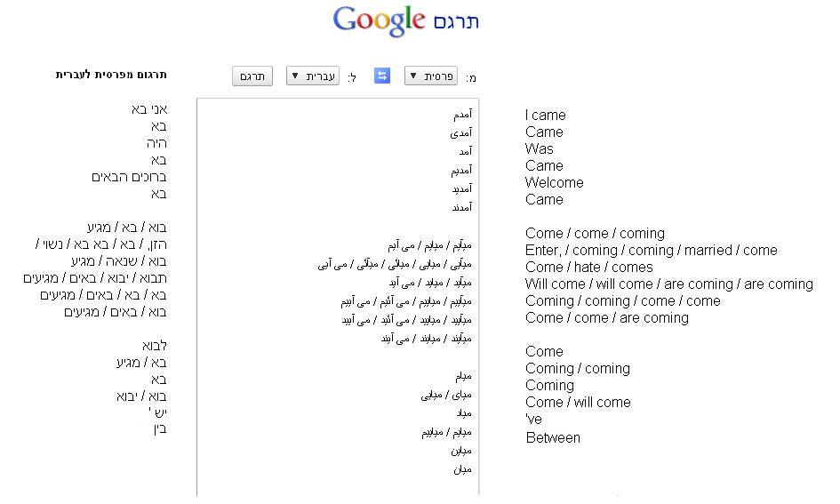Viewport: 840px width, 504px height.
Task: Click the Hebrew translation אני בא
Action: click(148, 109)
